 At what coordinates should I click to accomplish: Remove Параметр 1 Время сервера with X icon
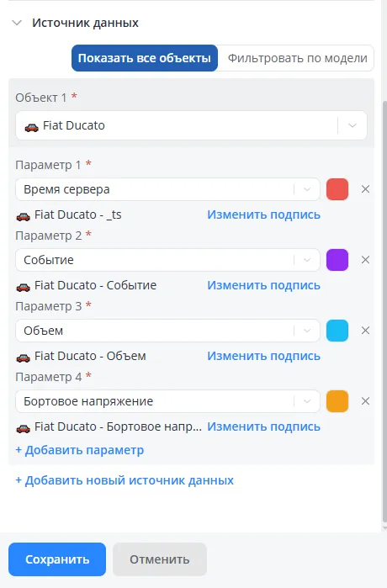coord(365,189)
